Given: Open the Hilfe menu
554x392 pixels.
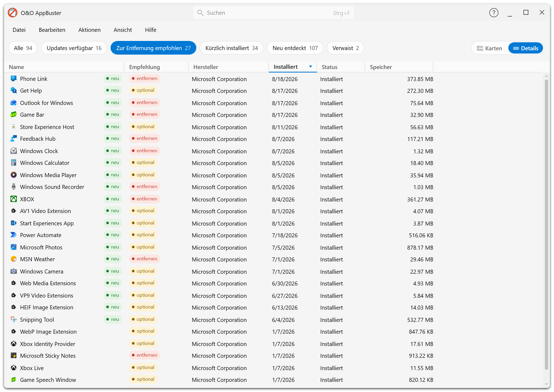Looking at the screenshot, I should [x=151, y=30].
